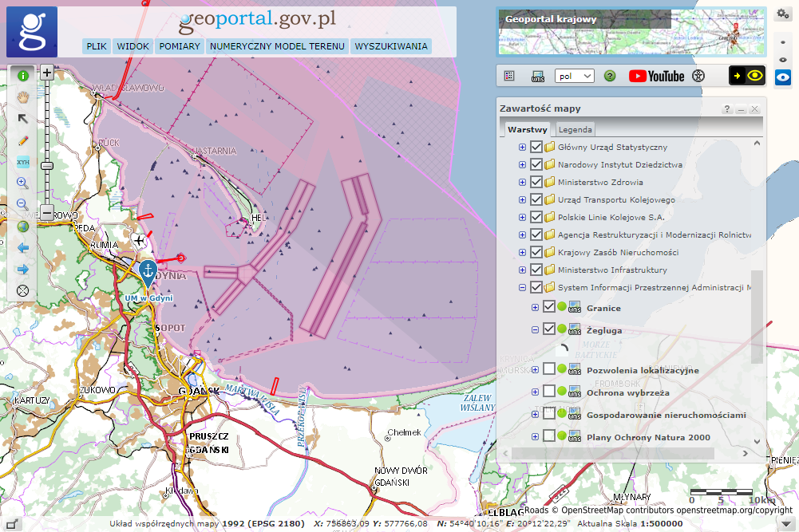The image size is (799, 532).
Task: Open the WMS services icon in toolbar
Action: click(538, 77)
